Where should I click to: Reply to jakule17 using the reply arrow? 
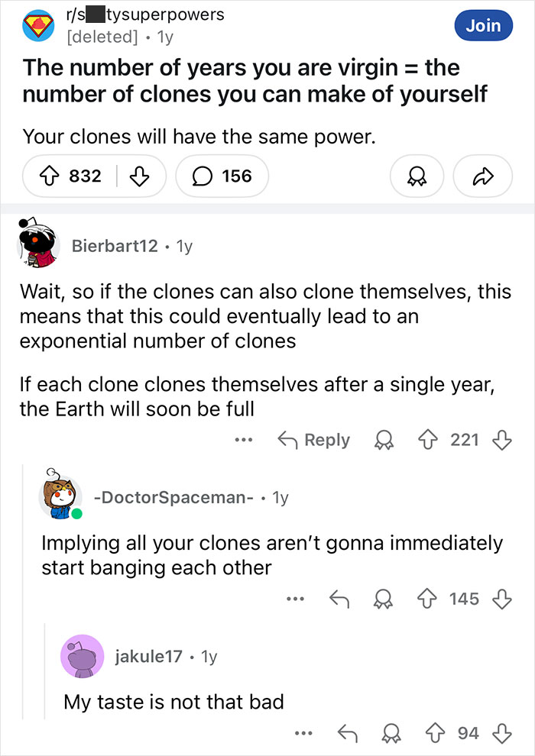(348, 732)
